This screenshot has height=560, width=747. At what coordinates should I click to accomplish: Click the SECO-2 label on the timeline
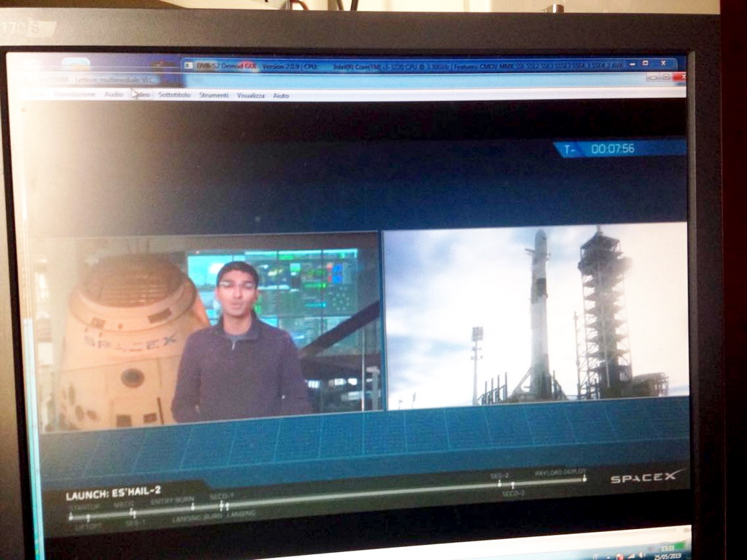coord(513,494)
